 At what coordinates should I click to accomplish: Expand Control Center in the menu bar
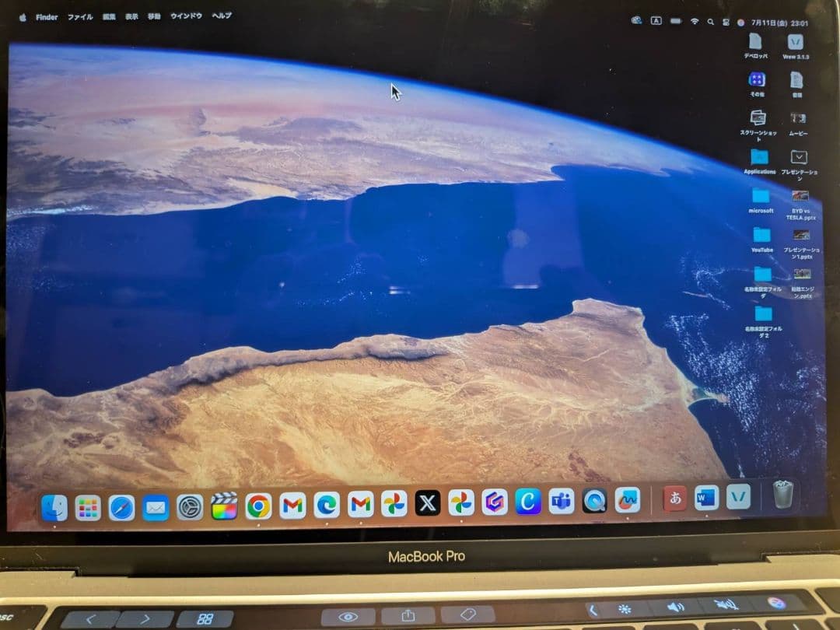(726, 21)
